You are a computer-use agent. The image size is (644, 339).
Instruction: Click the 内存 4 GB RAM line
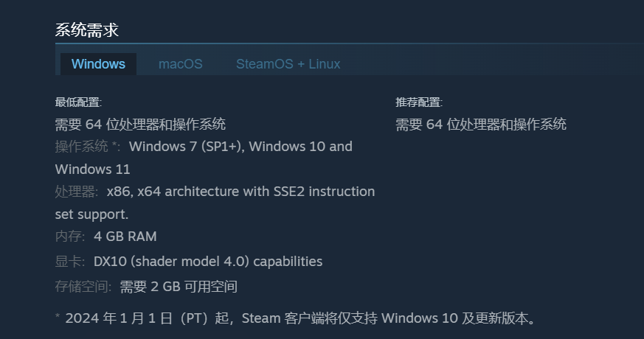pyautogui.click(x=106, y=237)
